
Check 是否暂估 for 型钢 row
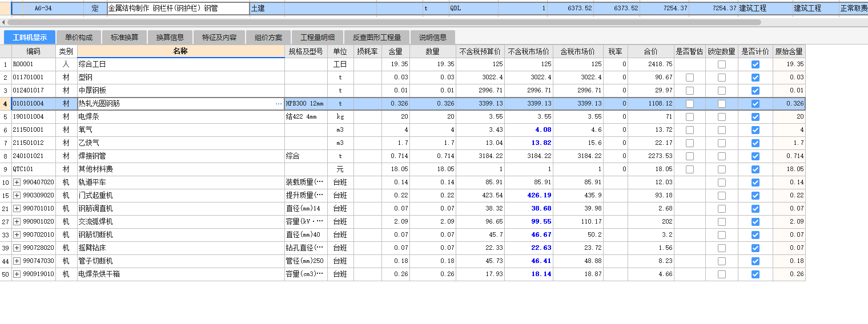point(690,78)
